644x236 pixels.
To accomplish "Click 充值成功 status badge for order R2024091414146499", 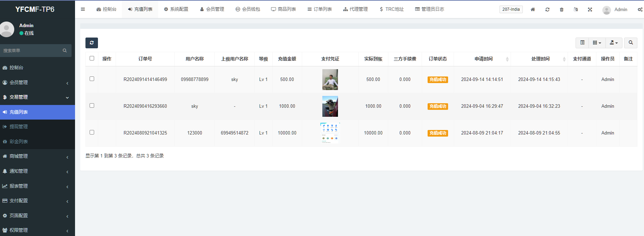I will point(438,80).
